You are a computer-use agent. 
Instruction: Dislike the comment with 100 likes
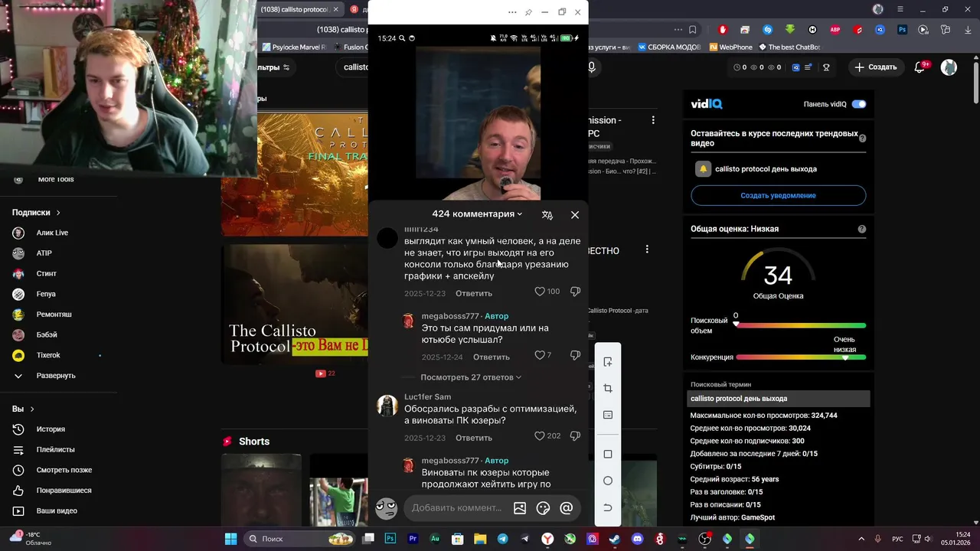[575, 292]
